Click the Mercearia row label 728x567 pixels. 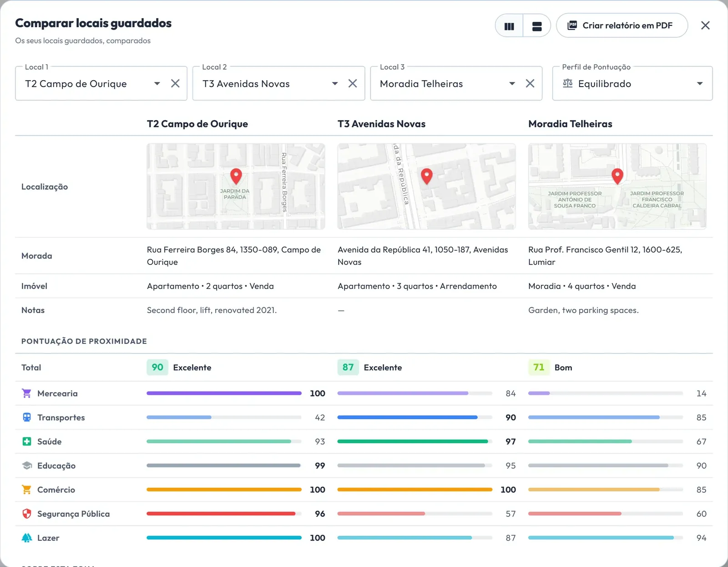57,393
